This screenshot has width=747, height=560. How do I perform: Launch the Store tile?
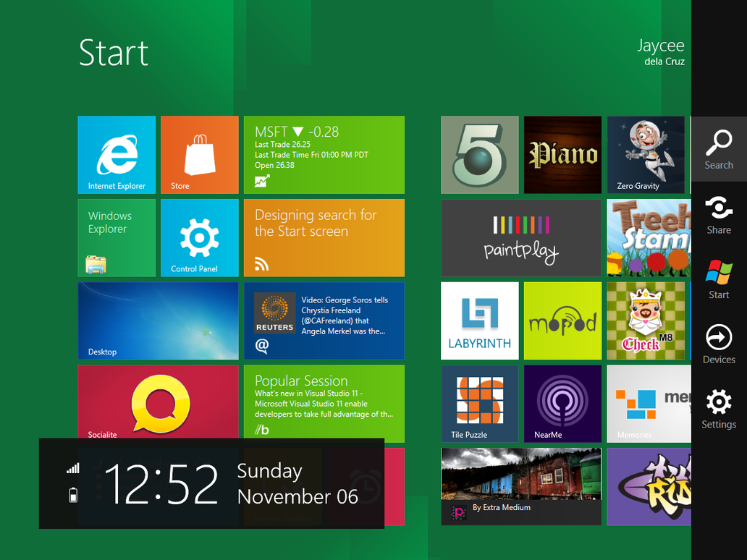200,155
